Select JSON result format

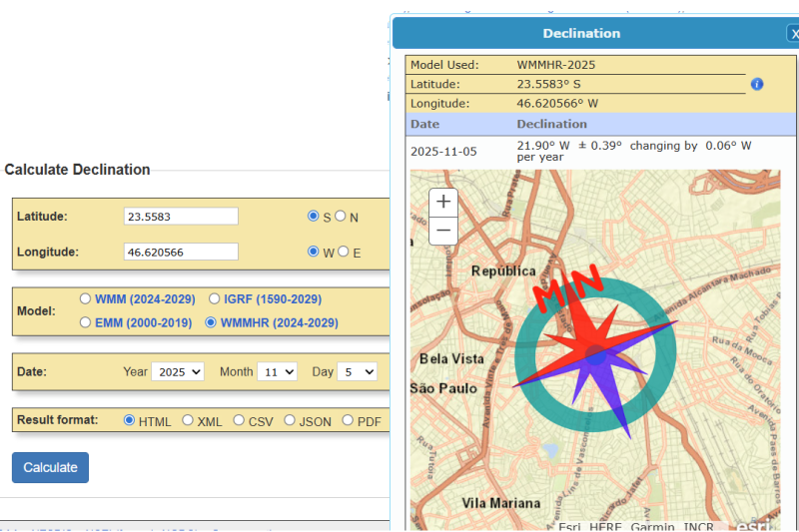(291, 420)
